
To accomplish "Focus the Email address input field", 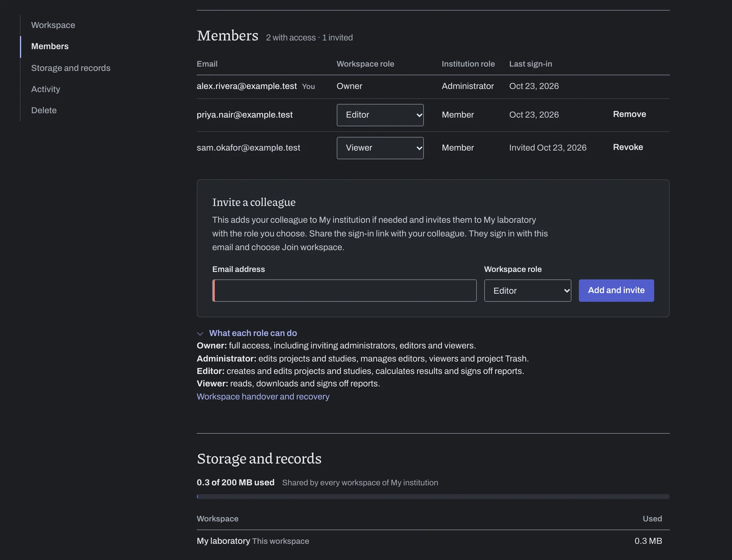I will click(344, 291).
